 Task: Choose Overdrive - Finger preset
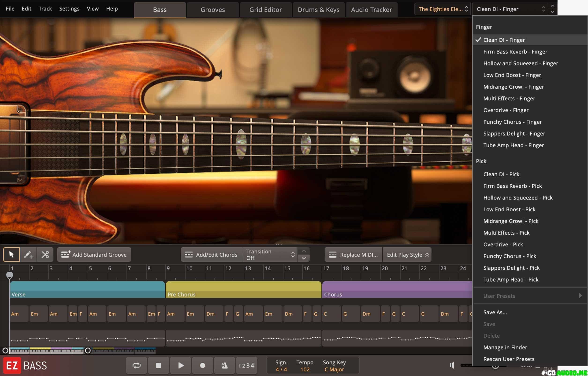[530, 110]
